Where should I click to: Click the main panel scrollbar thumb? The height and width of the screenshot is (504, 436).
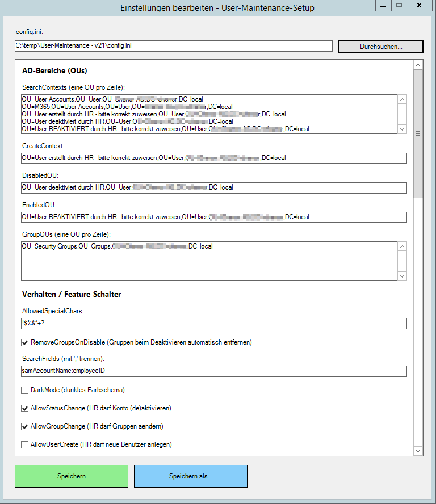(418, 133)
